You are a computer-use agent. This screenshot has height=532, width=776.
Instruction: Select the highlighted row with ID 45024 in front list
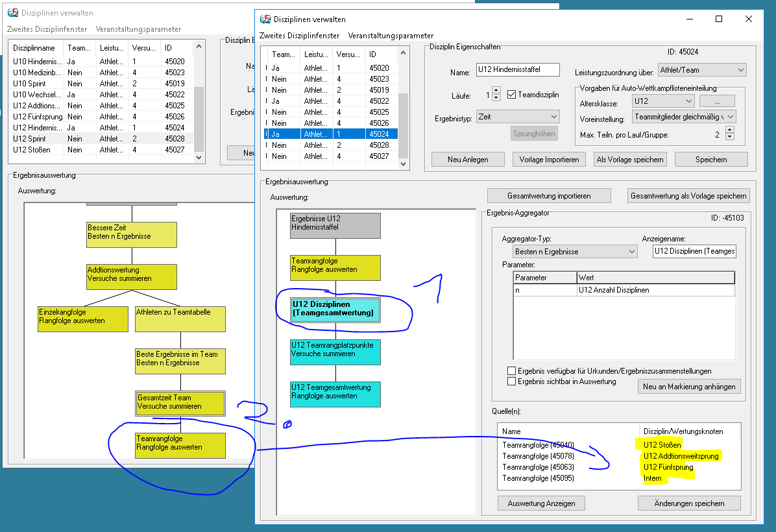click(331, 134)
